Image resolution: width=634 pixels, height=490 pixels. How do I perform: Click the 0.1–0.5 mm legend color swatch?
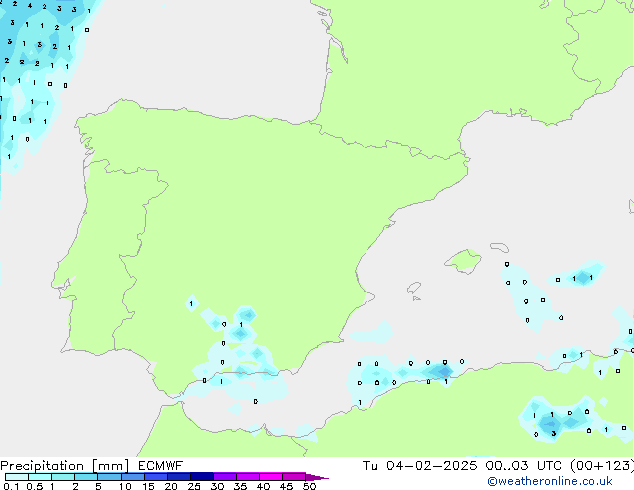pyautogui.click(x=17, y=477)
